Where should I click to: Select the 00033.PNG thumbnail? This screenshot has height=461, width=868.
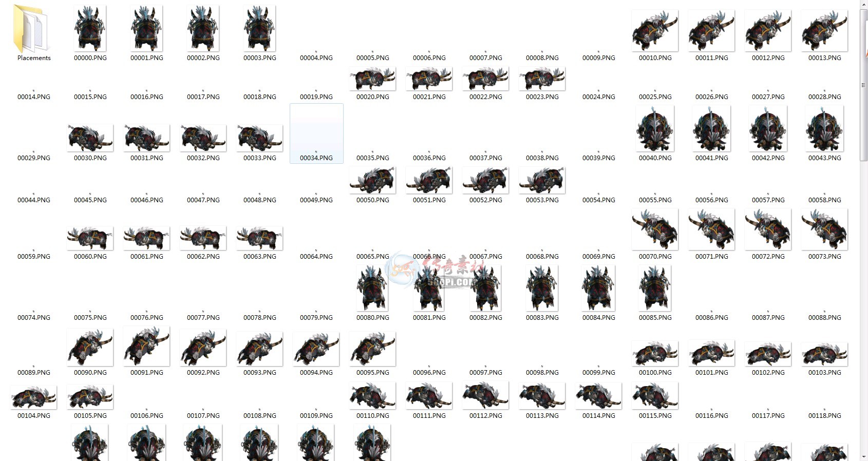[260, 138]
